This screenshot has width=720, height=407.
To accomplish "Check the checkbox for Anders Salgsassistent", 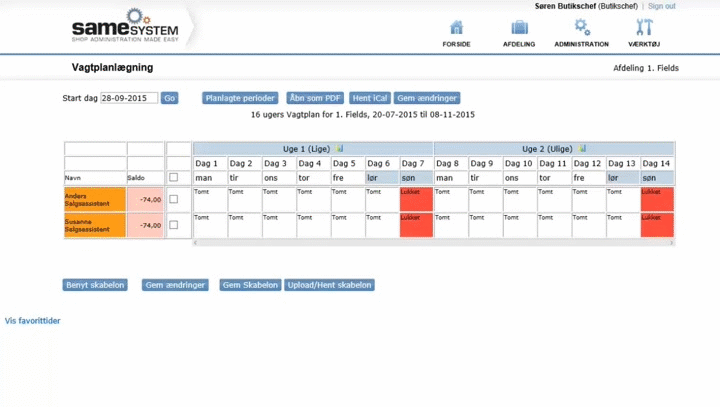I will click(175, 199).
